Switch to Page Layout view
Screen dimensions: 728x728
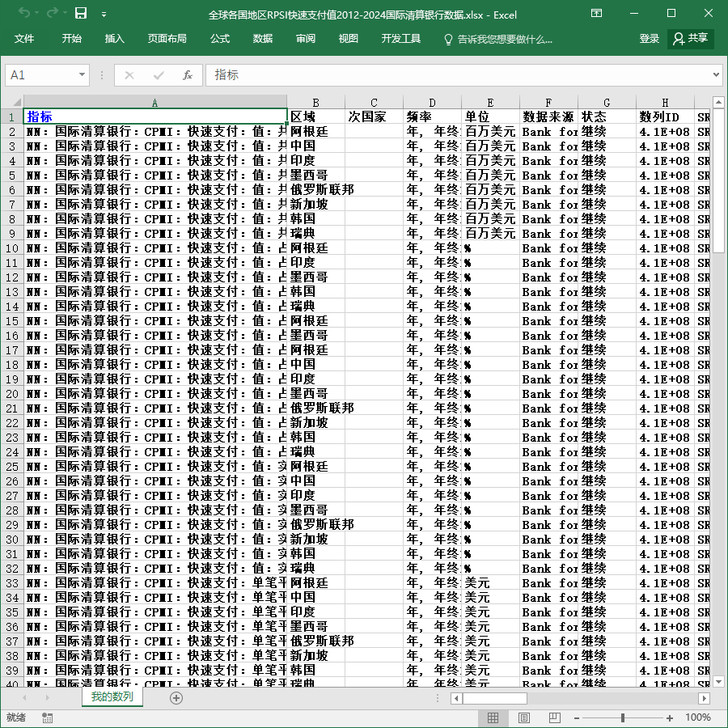click(x=523, y=717)
